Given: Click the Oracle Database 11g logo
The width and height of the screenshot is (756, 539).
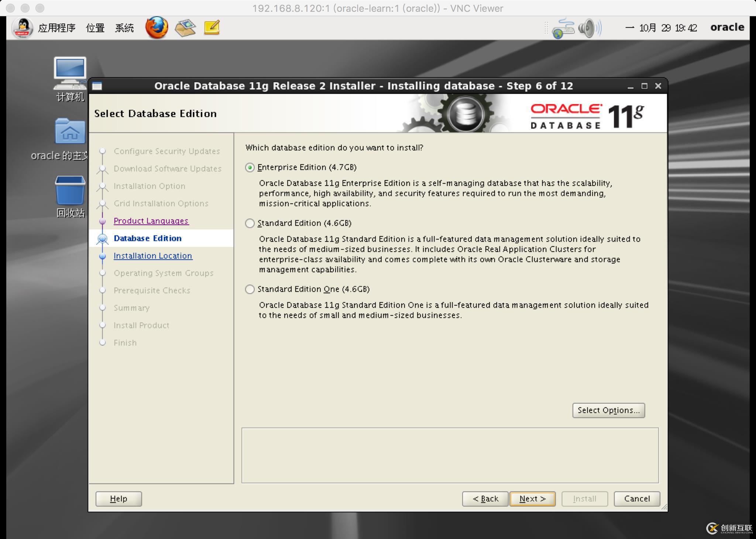Looking at the screenshot, I should click(587, 116).
